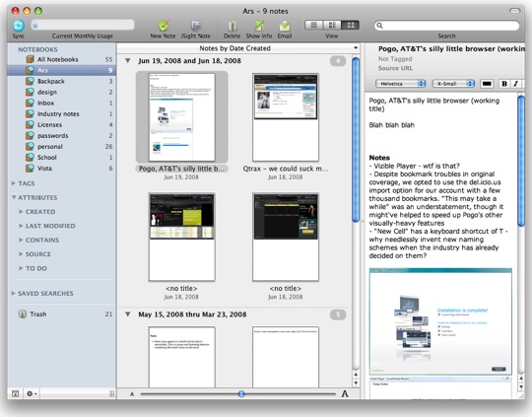Image resolution: width=532 pixels, height=417 pixels.
Task: Switch to thumbnail grid view mode
Action: (350, 25)
